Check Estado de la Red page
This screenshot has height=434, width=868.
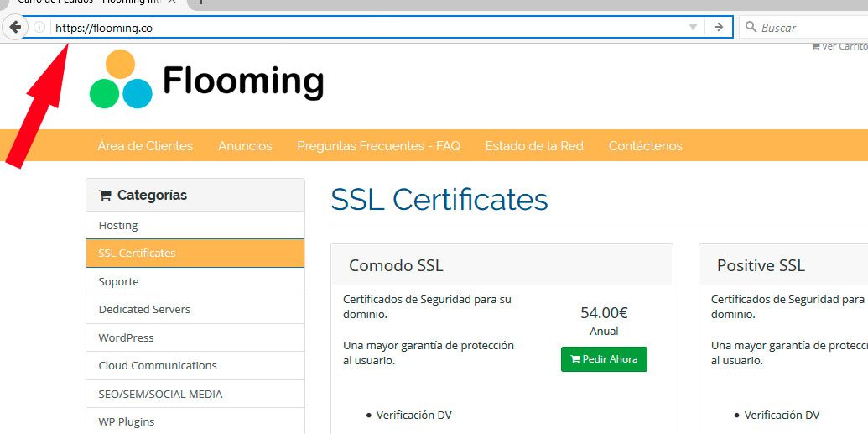tap(533, 146)
